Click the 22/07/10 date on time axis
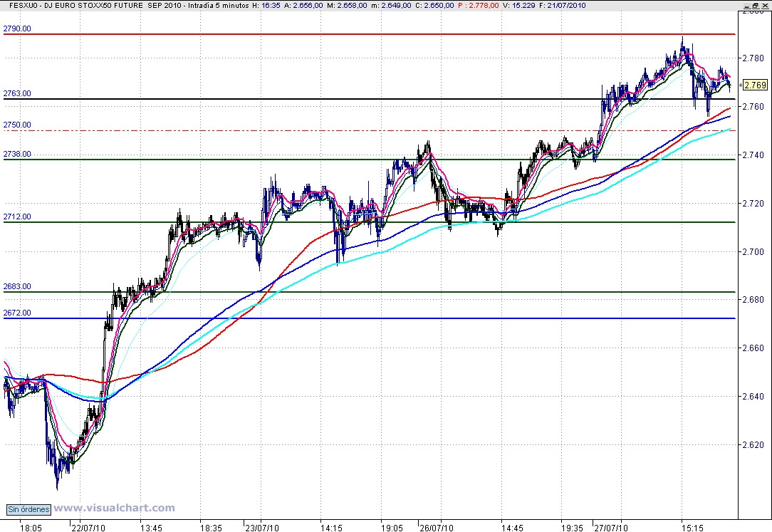The height and width of the screenshot is (532, 772). (88, 528)
